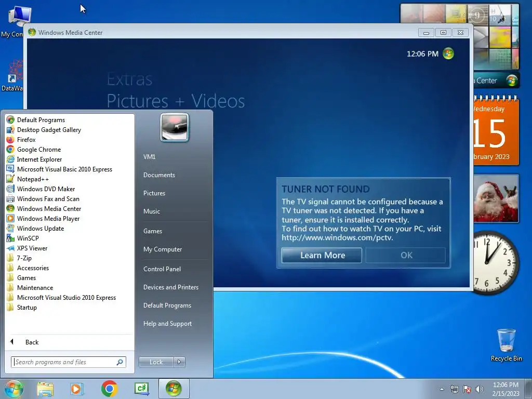Open Music from Start menu
The height and width of the screenshot is (399, 532).
click(x=152, y=211)
